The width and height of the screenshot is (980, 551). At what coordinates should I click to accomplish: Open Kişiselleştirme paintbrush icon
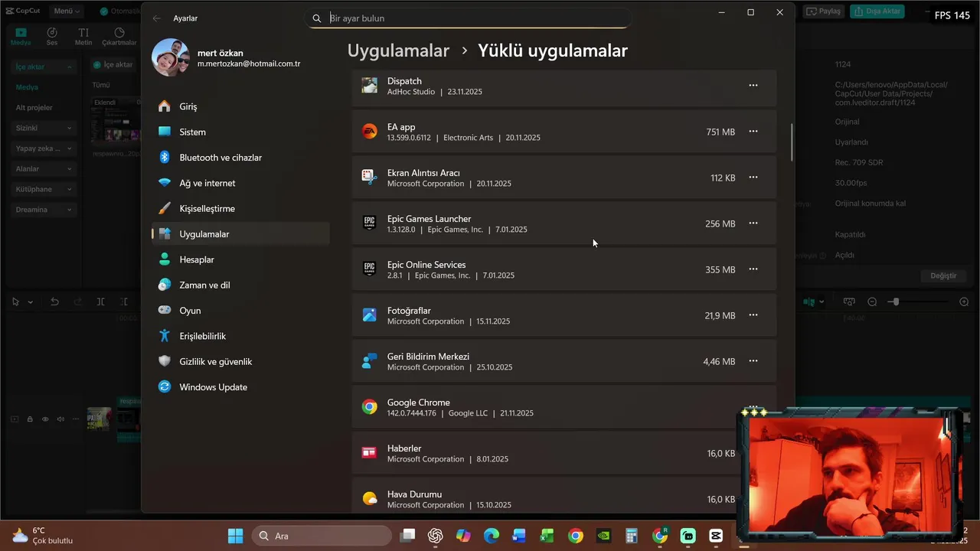point(165,208)
